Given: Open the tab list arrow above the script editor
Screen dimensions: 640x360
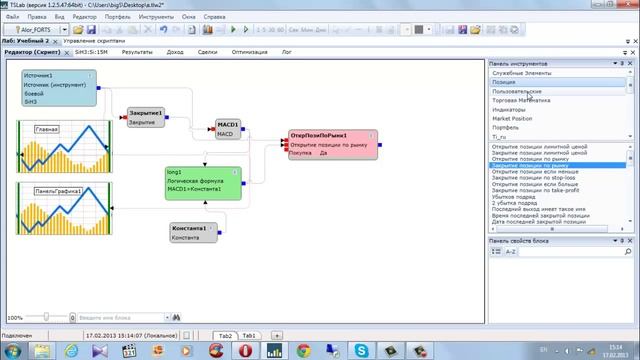Looking at the screenshot, I should pyautogui.click(x=625, y=53).
